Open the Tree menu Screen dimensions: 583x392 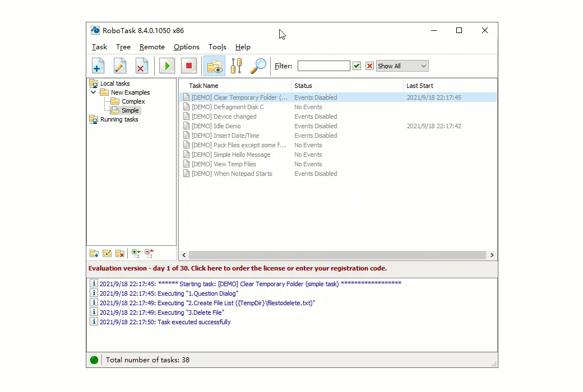[x=123, y=47]
